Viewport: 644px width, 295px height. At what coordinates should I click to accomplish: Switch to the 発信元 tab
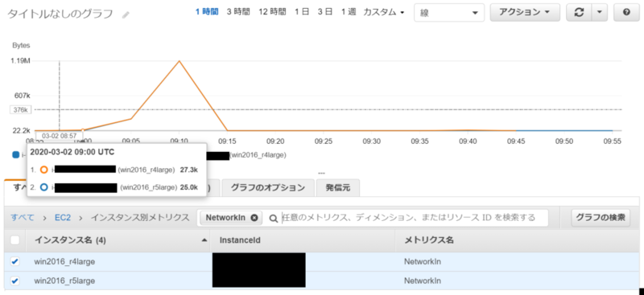tap(338, 188)
